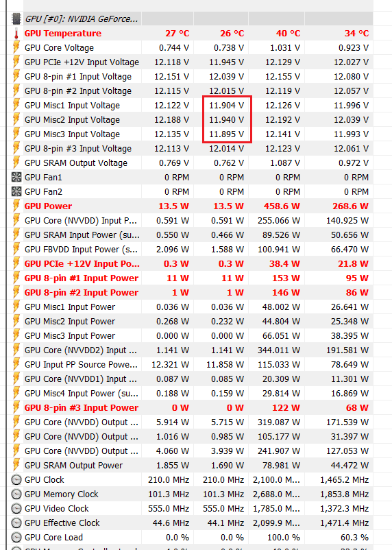
Task: Click the lightning icon beside GPU Input PP Source Power
Action: click(16, 364)
